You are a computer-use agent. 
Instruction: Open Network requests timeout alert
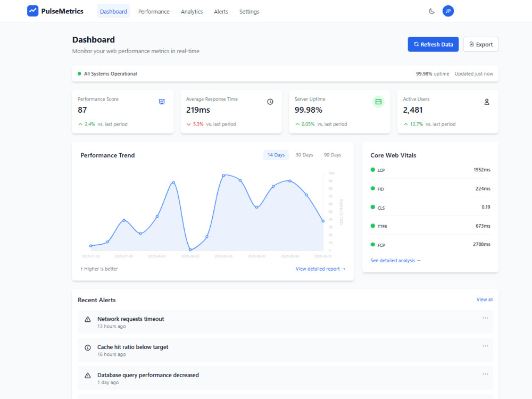pos(285,322)
